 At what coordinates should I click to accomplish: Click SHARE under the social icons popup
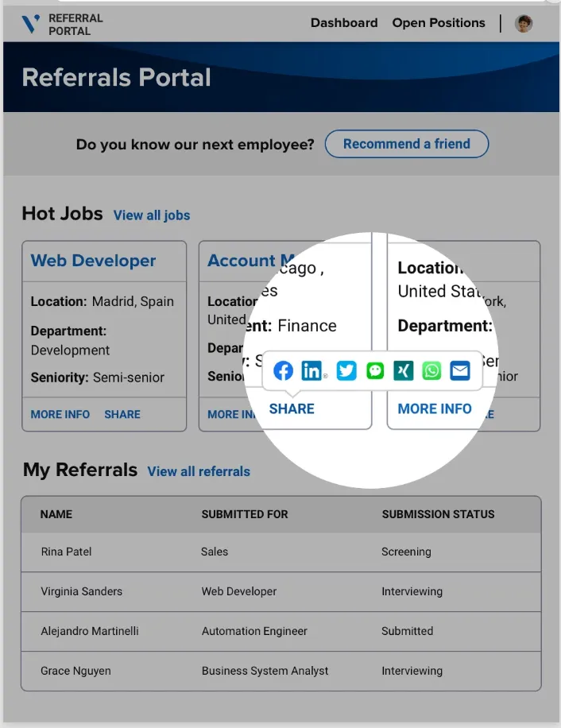[292, 409]
